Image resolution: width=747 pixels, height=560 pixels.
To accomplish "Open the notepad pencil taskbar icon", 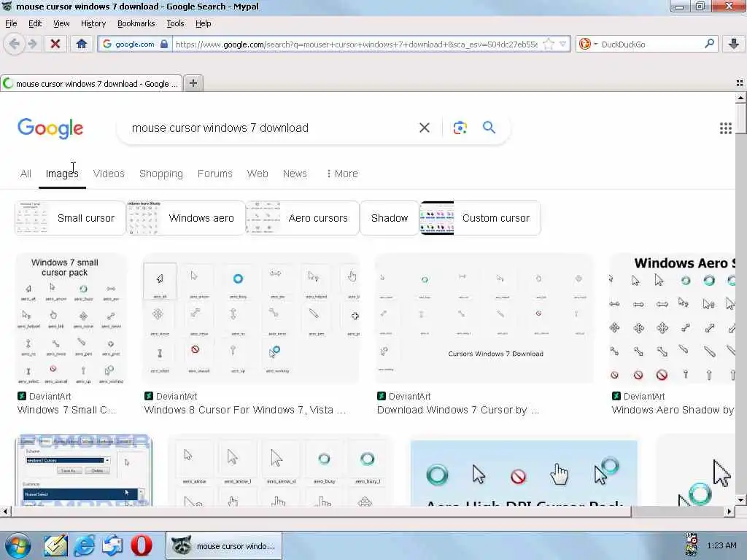I will tap(55, 545).
